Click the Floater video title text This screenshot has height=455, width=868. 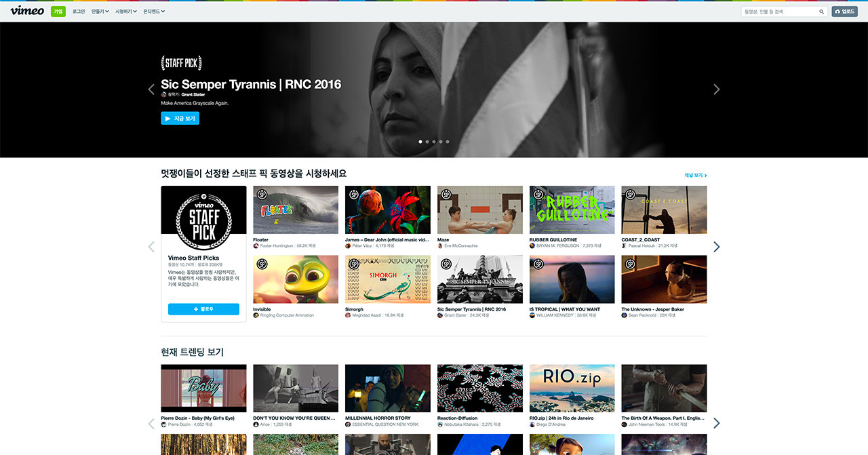pos(260,240)
